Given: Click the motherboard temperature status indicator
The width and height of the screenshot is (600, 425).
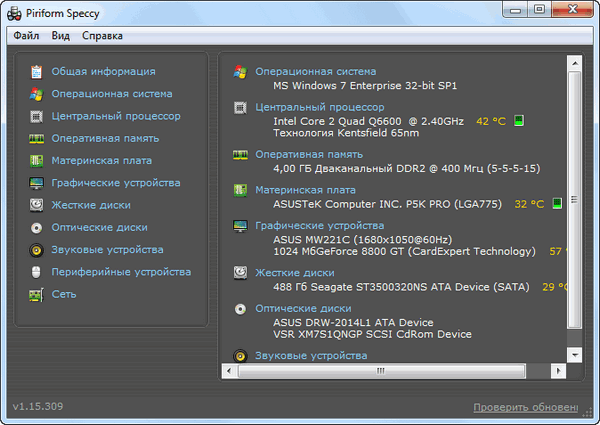Looking at the screenshot, I should pyautogui.click(x=557, y=204).
